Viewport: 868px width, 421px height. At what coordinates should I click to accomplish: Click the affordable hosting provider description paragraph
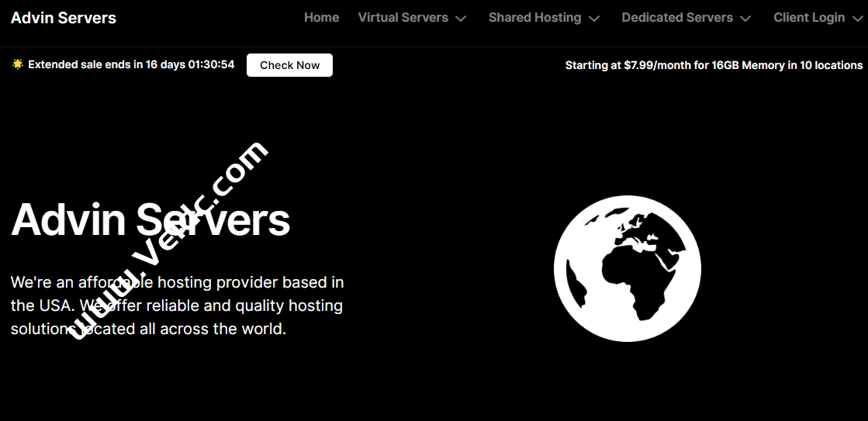(x=177, y=305)
